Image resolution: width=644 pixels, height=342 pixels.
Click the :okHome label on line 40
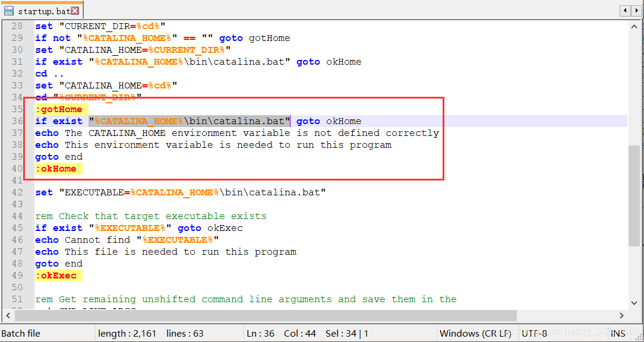click(x=56, y=169)
